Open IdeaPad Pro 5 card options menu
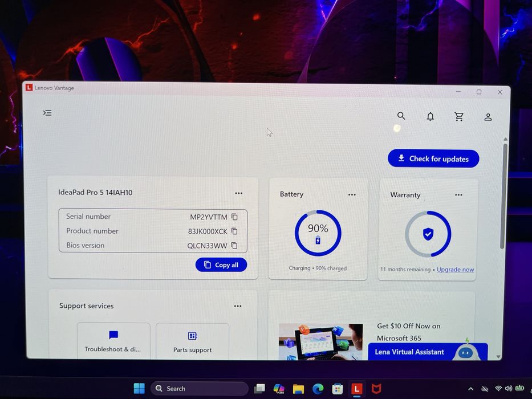Screen dimensions: 532x399 (238, 193)
